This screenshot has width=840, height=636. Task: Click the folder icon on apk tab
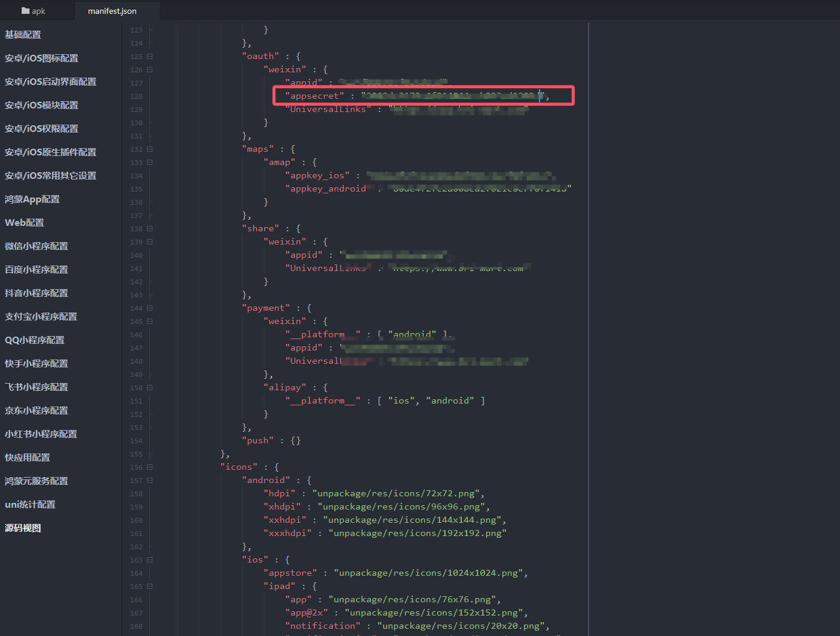[x=25, y=11]
